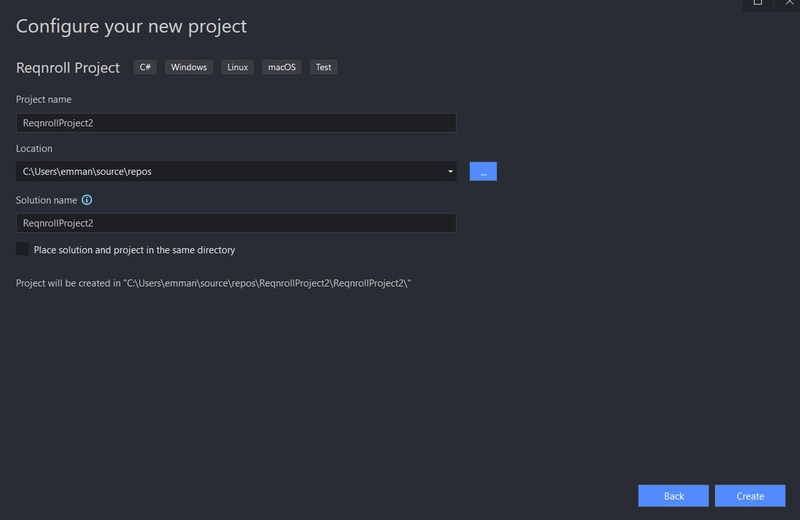Click the browse location ellipsis button
800x520 pixels.
(x=483, y=172)
